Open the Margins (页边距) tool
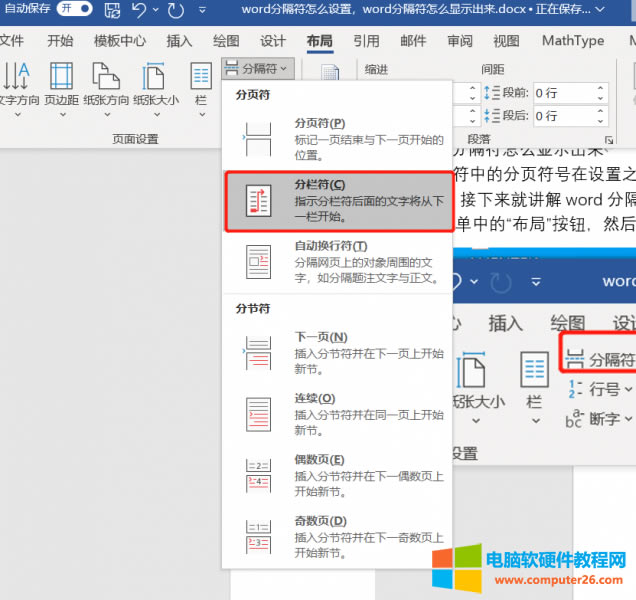Screen dimensions: 636x600 click(x=60, y=87)
